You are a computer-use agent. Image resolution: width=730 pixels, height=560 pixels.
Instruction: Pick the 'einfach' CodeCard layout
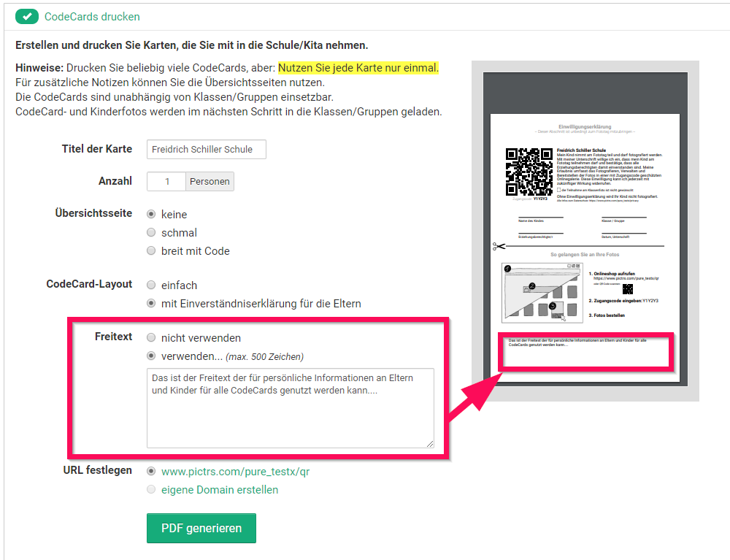[x=151, y=285]
